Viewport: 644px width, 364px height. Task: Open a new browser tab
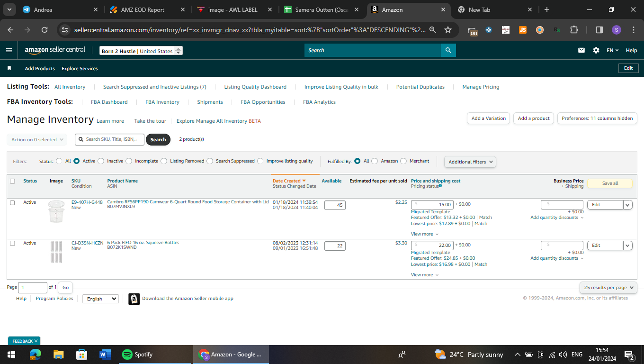pyautogui.click(x=547, y=9)
